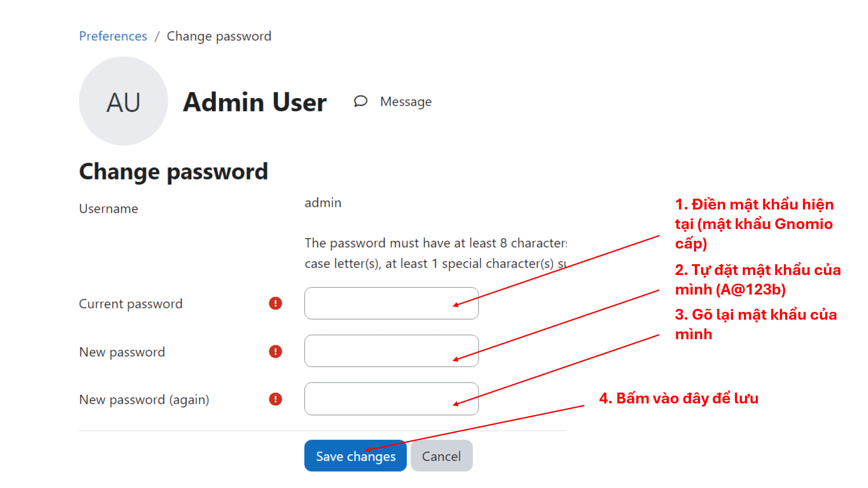Click the admin username value
Screen dimensions: 868x488
tap(323, 203)
